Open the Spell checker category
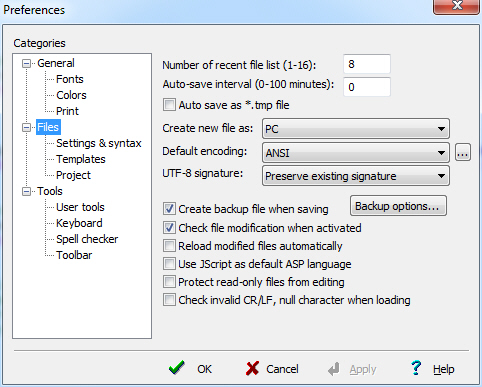482x387 pixels. (87, 239)
